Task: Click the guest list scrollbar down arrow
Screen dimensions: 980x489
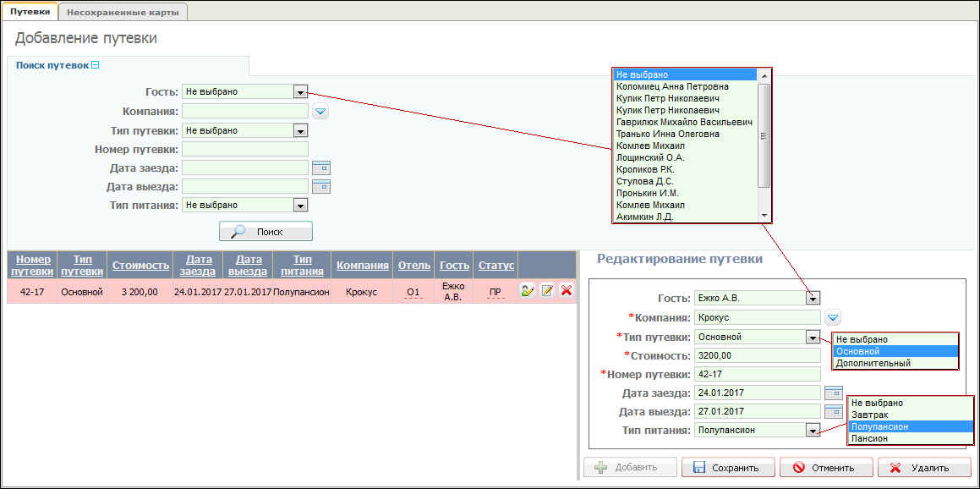Action: [x=764, y=216]
